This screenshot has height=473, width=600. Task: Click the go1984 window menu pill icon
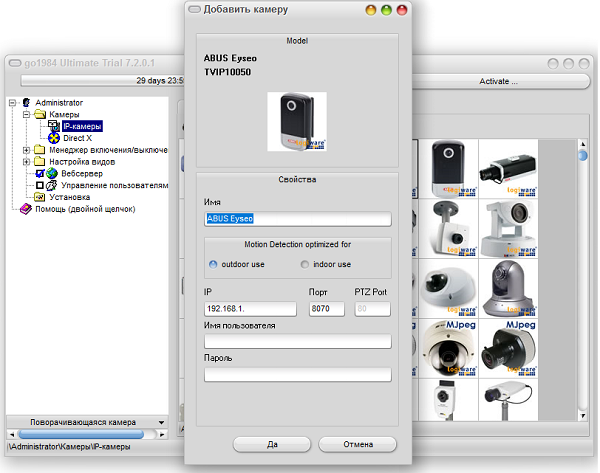pyautogui.click(x=15, y=63)
